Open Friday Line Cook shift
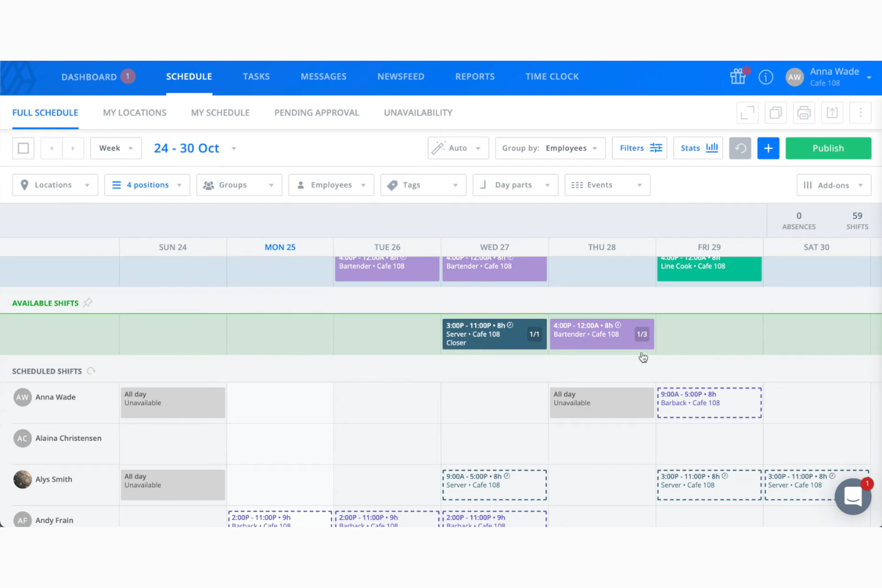Image resolution: width=882 pixels, height=588 pixels. click(709, 269)
